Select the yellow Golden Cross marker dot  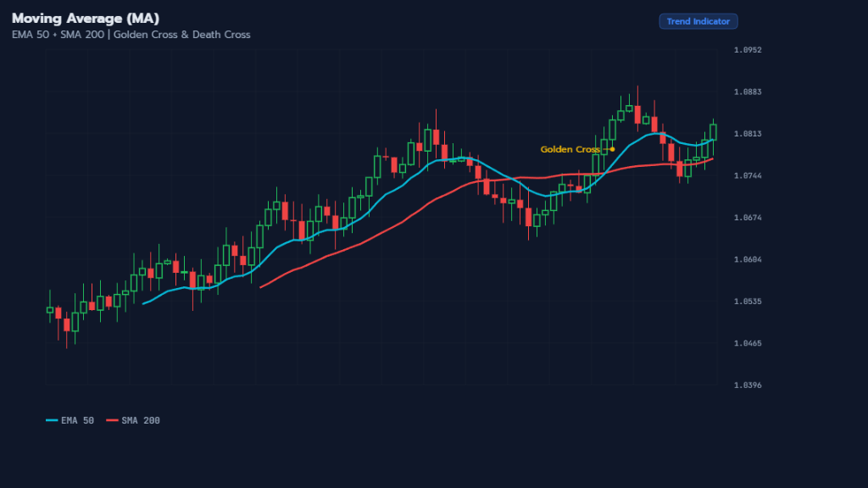click(x=611, y=149)
